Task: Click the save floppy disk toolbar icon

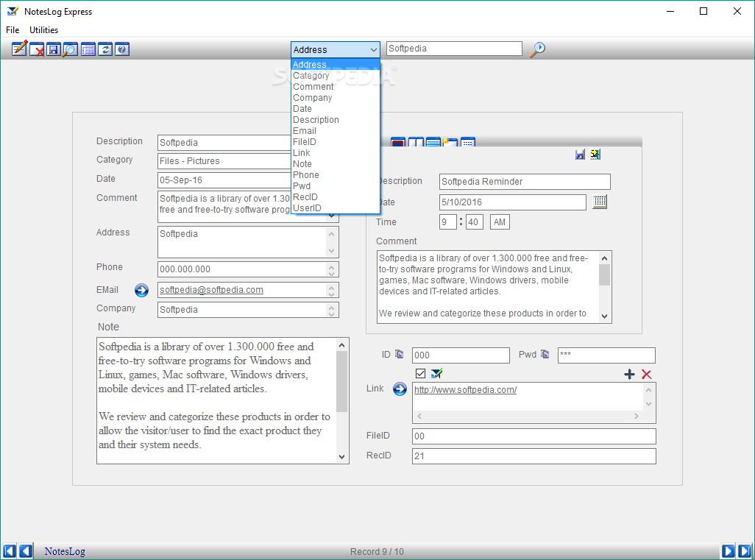Action: coord(54,49)
